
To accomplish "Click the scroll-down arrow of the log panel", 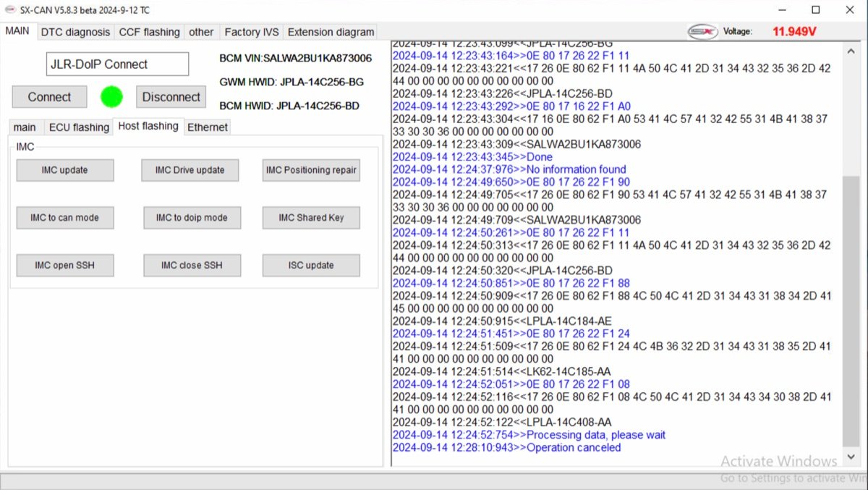I will pyautogui.click(x=851, y=458).
